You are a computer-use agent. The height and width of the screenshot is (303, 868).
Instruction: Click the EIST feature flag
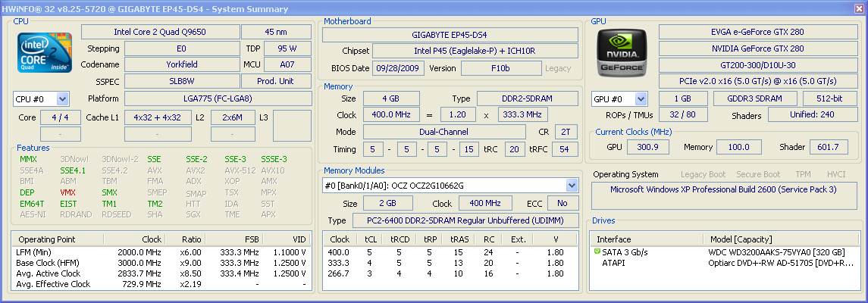[x=69, y=204]
